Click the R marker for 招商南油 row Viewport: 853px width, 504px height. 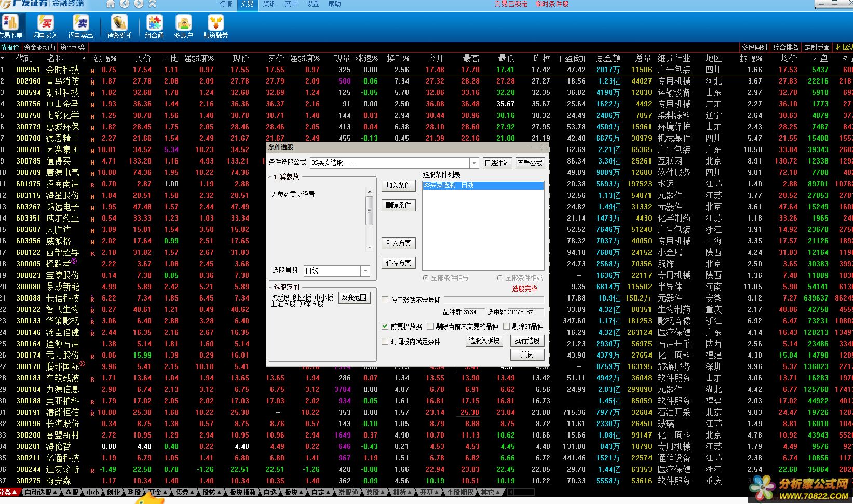pyautogui.click(x=93, y=185)
